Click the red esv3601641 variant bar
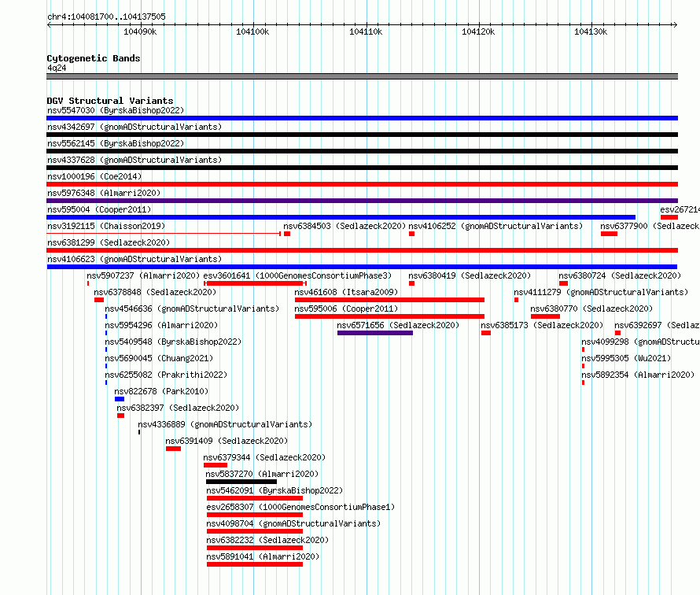The width and height of the screenshot is (700, 595). tap(255, 283)
